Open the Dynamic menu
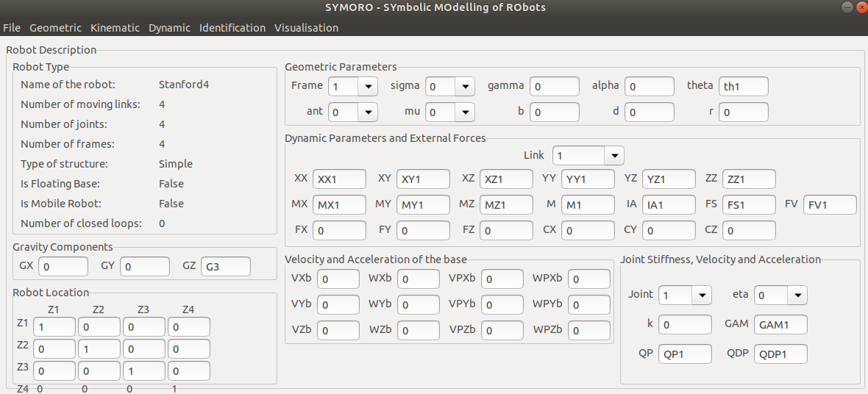The image size is (868, 394). click(x=169, y=28)
